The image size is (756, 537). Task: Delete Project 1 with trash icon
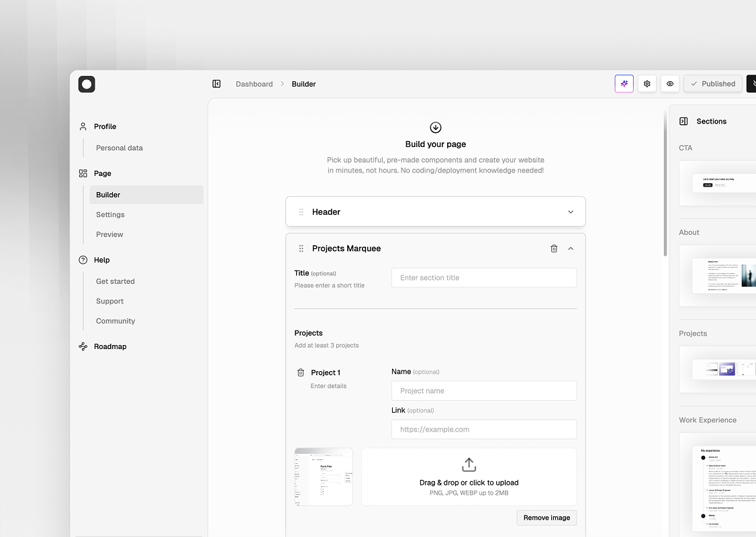pyautogui.click(x=301, y=373)
